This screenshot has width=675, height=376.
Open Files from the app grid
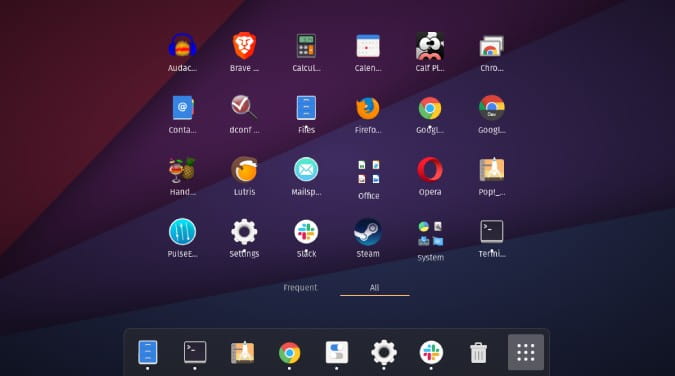(x=306, y=108)
